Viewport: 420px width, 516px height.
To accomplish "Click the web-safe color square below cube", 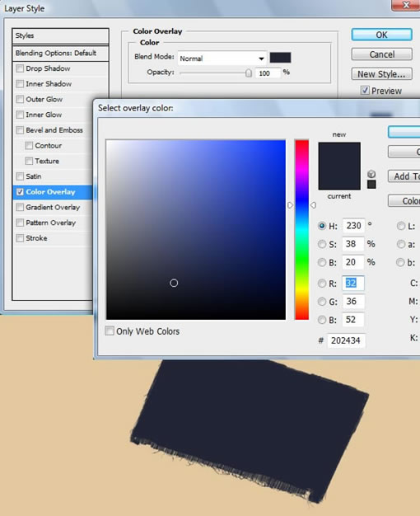I will 371,185.
